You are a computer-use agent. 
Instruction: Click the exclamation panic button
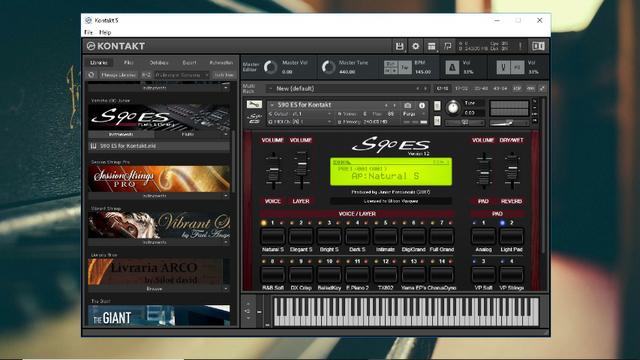click(520, 46)
